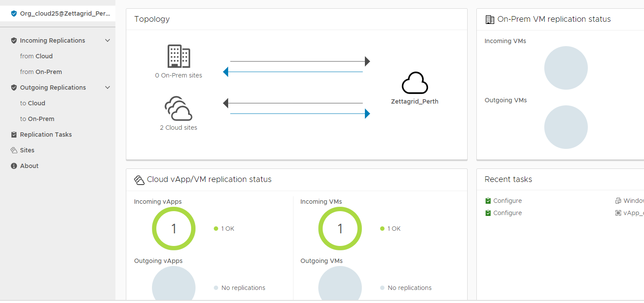The height and width of the screenshot is (303, 644).
Task: Open incoming replications from On-Prem
Action: (41, 72)
